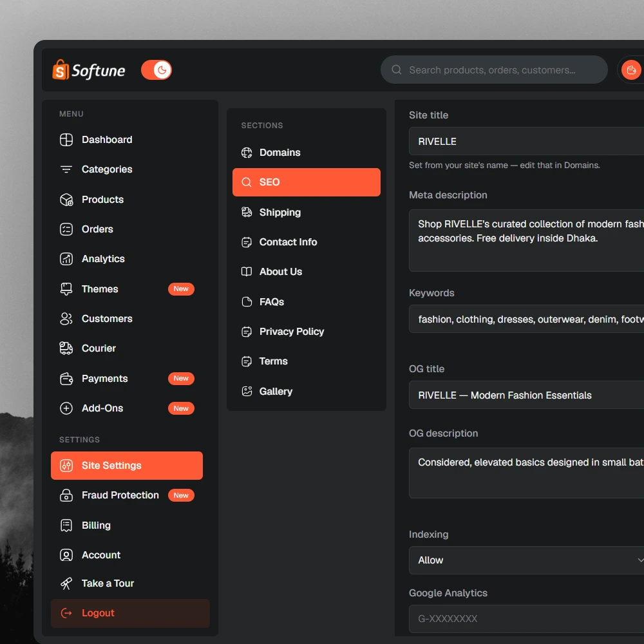Click the Products box icon
Screen dimensions: 644x644
click(x=66, y=200)
